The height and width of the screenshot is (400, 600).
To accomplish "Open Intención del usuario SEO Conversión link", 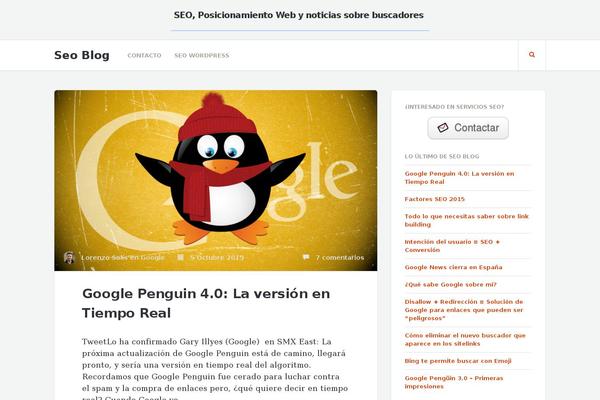I will click(452, 246).
